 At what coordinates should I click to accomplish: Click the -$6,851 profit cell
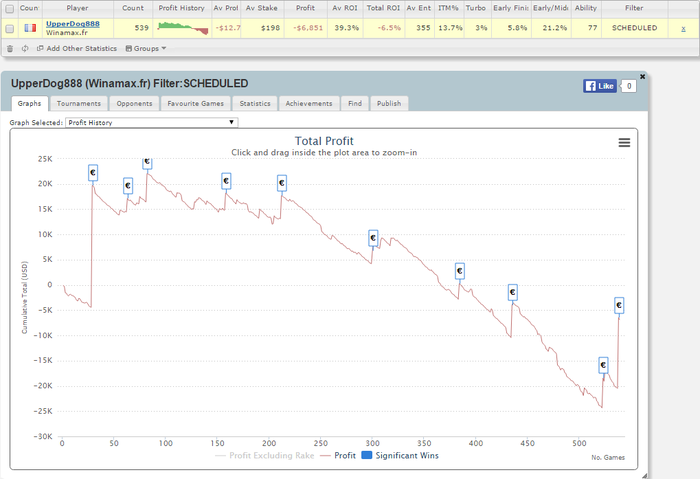pos(308,28)
